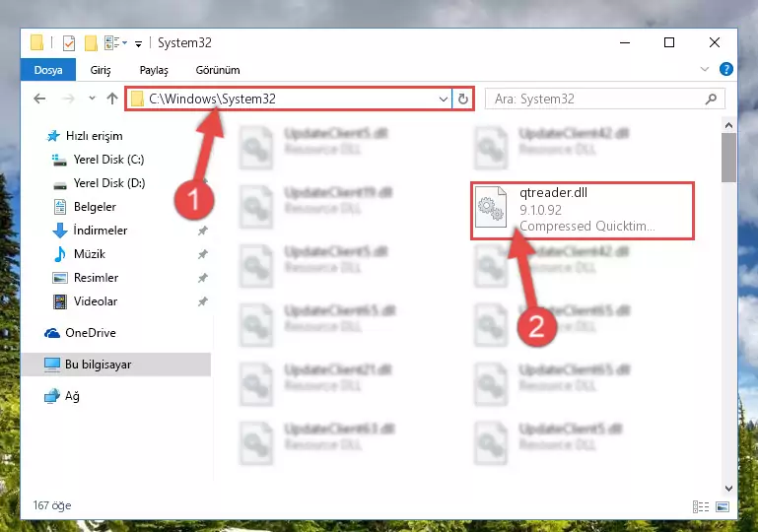
Task: Select Ağ network item in sidebar
Action: [62, 396]
